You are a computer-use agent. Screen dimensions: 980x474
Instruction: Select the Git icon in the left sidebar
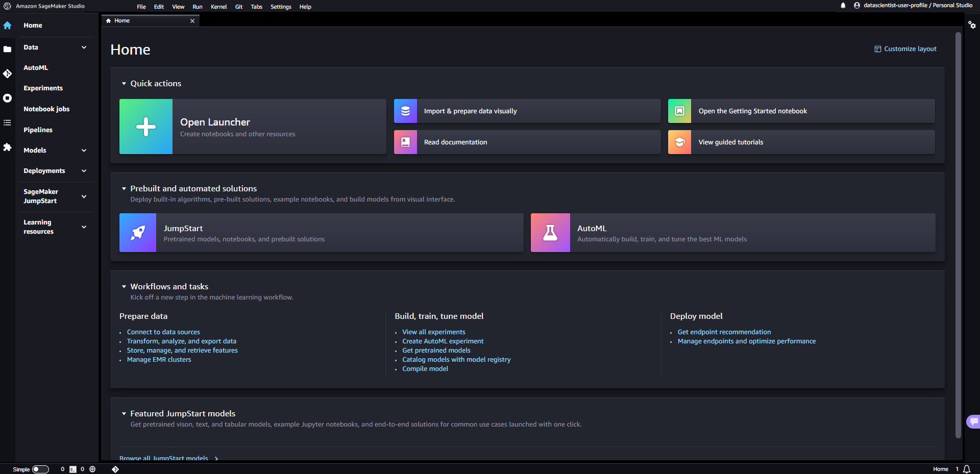(7, 73)
